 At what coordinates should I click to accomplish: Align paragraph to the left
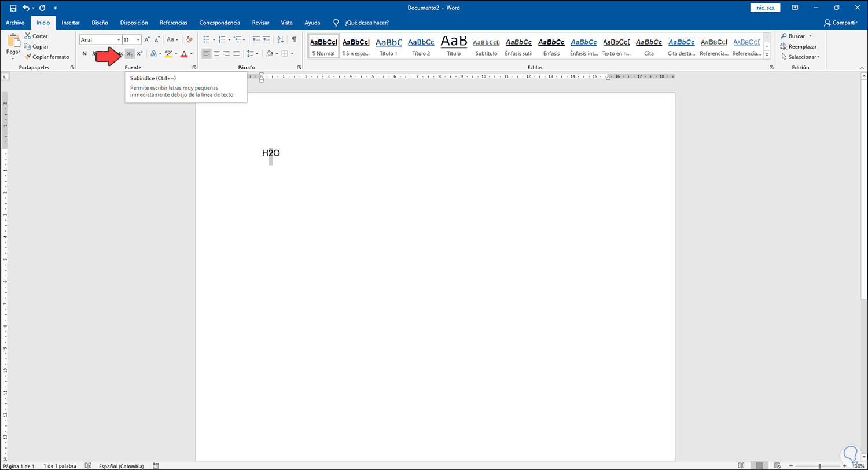tap(207, 54)
